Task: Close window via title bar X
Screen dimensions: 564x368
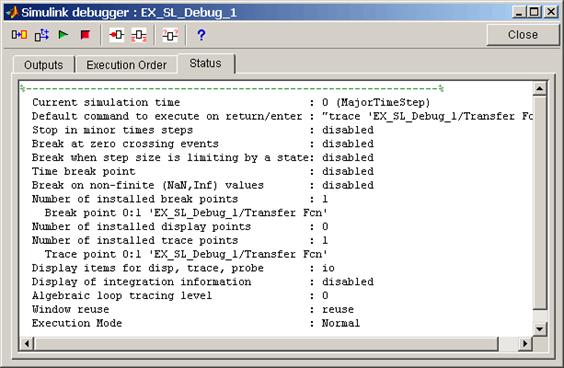Action: [551, 12]
